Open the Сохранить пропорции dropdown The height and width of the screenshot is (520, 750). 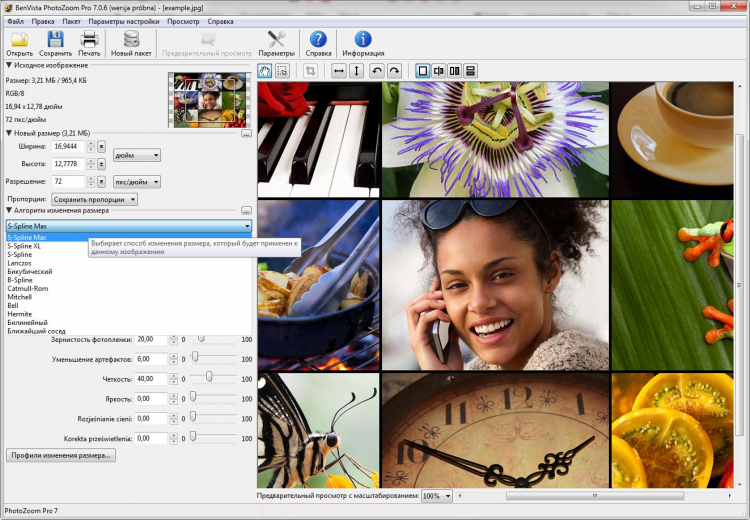[x=95, y=199]
